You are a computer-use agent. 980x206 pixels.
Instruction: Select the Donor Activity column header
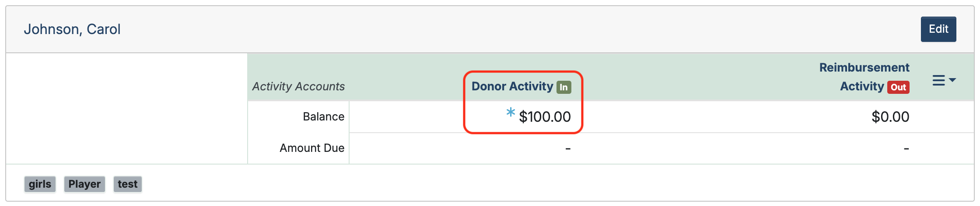[512, 86]
